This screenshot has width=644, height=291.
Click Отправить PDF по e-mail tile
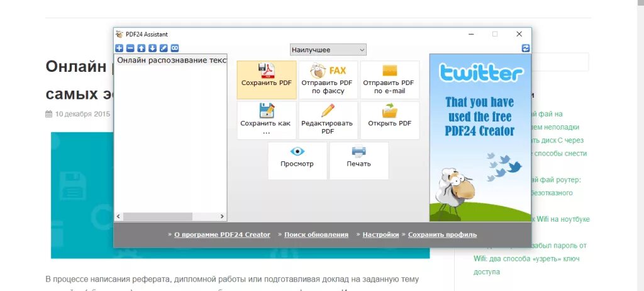pos(390,80)
